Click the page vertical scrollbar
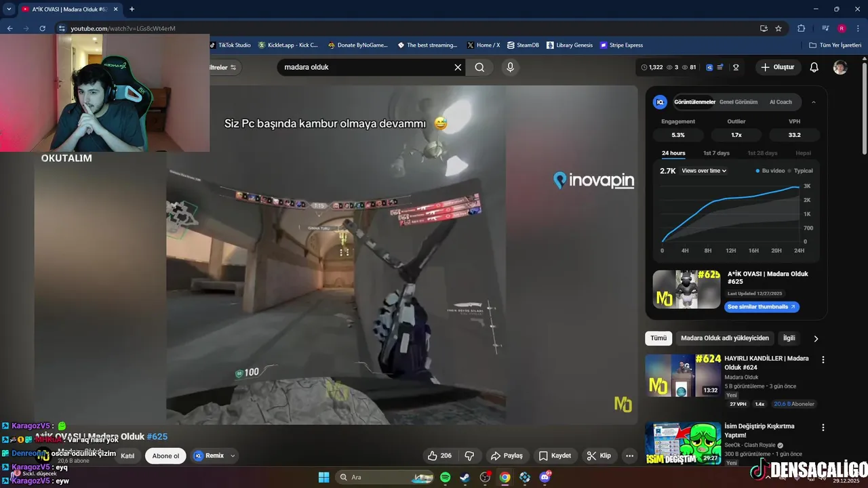868x488 pixels. coord(864,108)
